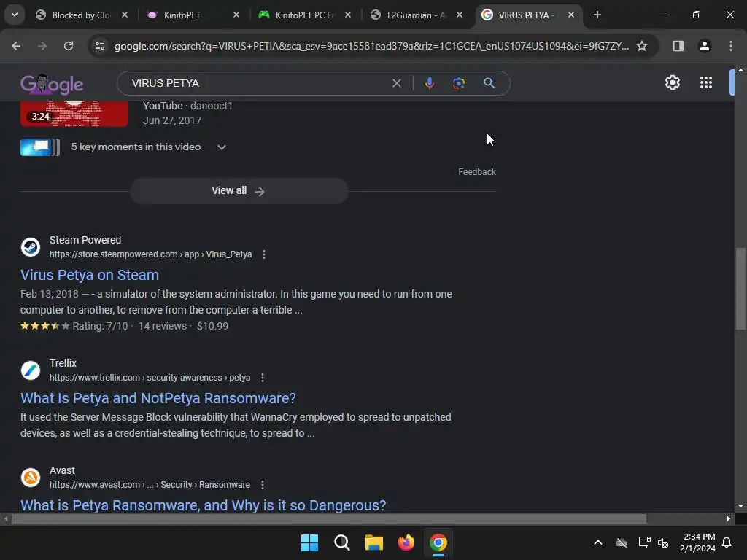Show hidden system tray icons
The image size is (747, 560).
coord(598,542)
